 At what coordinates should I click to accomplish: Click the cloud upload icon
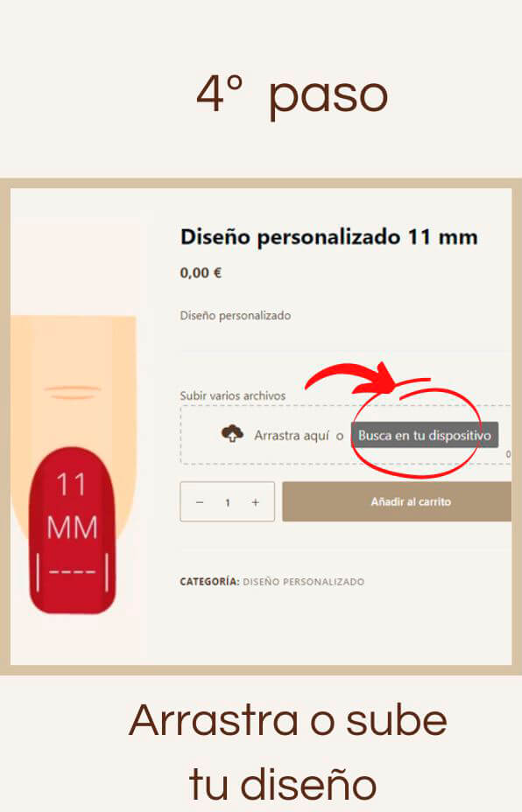point(232,434)
